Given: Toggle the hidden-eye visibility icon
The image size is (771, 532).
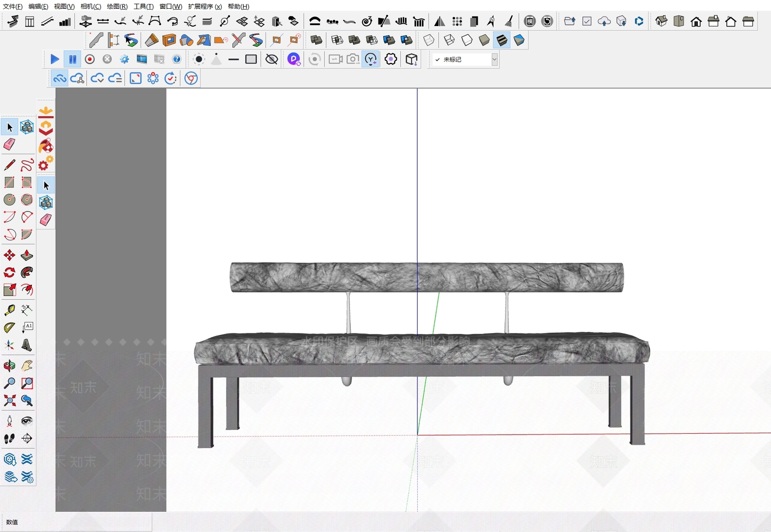Looking at the screenshot, I should [x=272, y=59].
